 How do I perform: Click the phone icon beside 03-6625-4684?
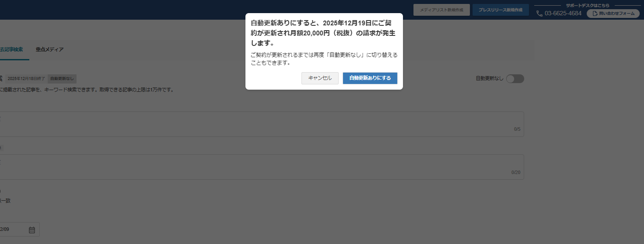(x=539, y=14)
